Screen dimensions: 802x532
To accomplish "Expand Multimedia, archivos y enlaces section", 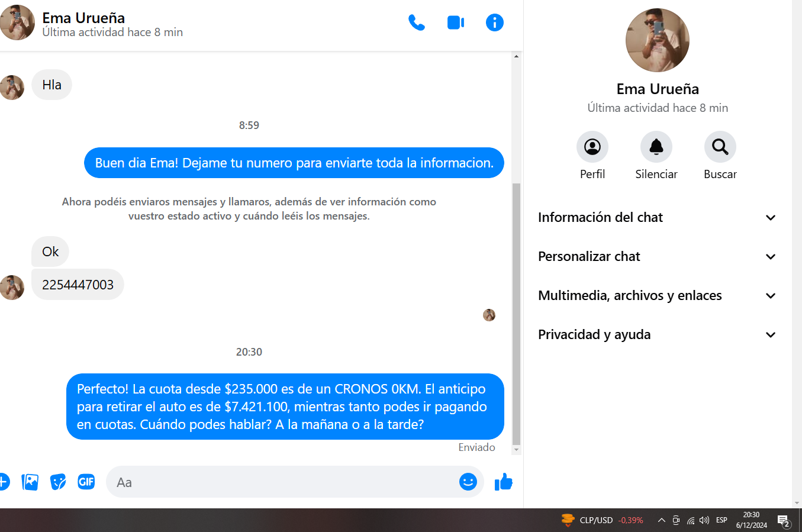I will [x=657, y=295].
